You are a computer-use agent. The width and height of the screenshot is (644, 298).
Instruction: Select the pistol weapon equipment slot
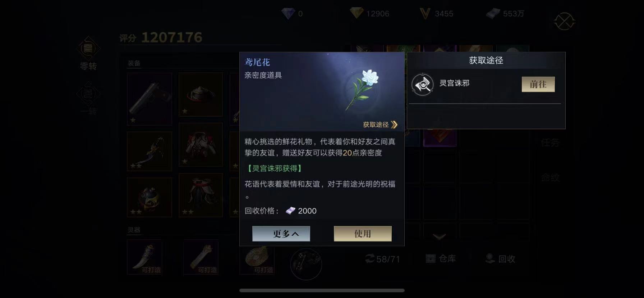point(149,99)
